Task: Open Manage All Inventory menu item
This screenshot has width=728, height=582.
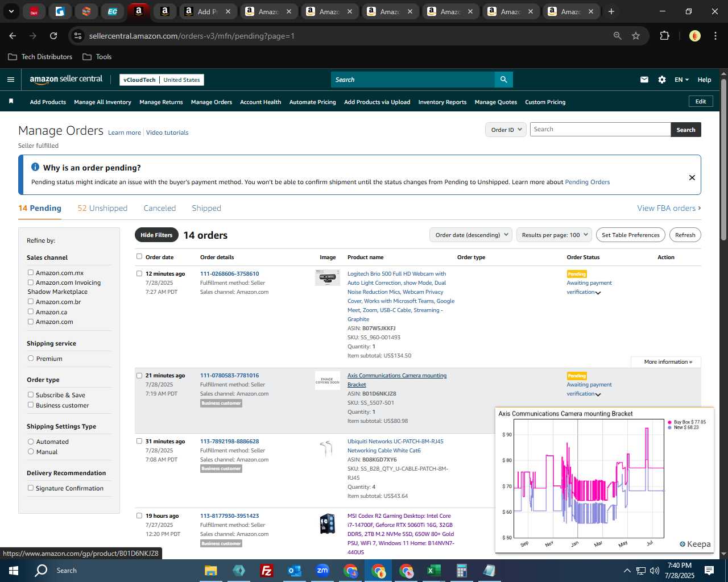Action: 102,102
